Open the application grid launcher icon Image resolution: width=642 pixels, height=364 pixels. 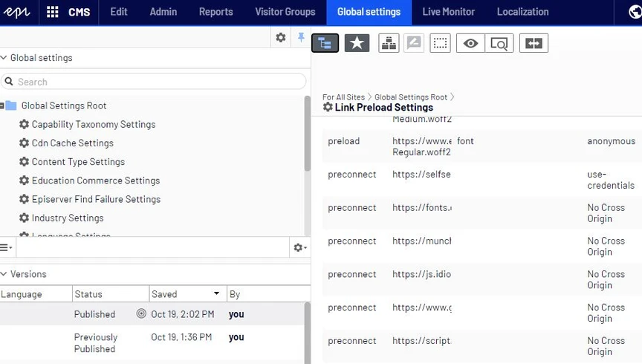(x=53, y=12)
